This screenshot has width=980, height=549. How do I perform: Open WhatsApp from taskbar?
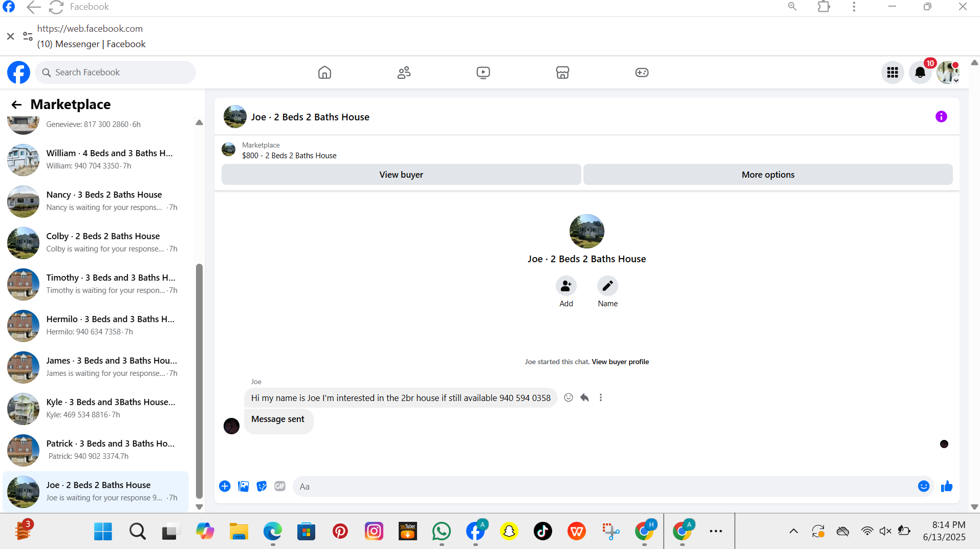pos(441,532)
